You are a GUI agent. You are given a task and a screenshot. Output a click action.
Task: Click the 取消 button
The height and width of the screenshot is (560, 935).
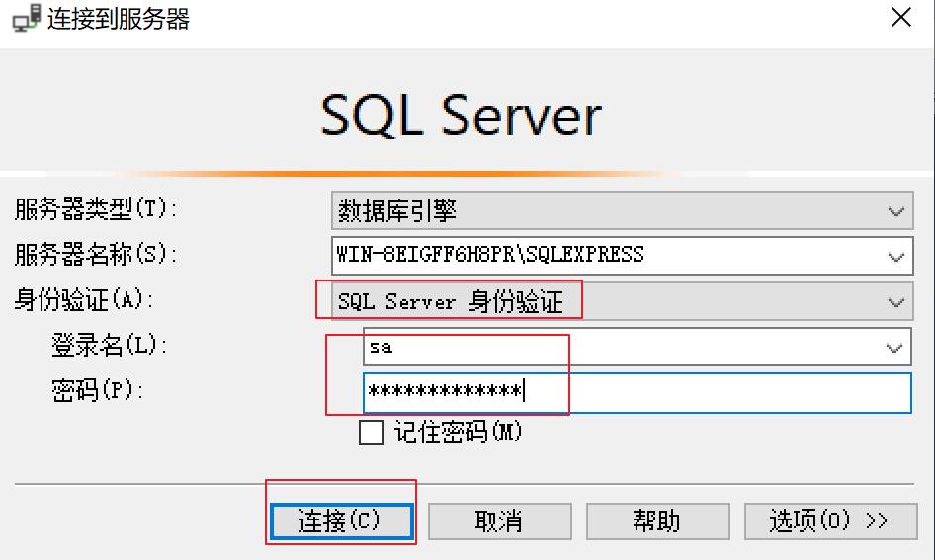click(500, 521)
